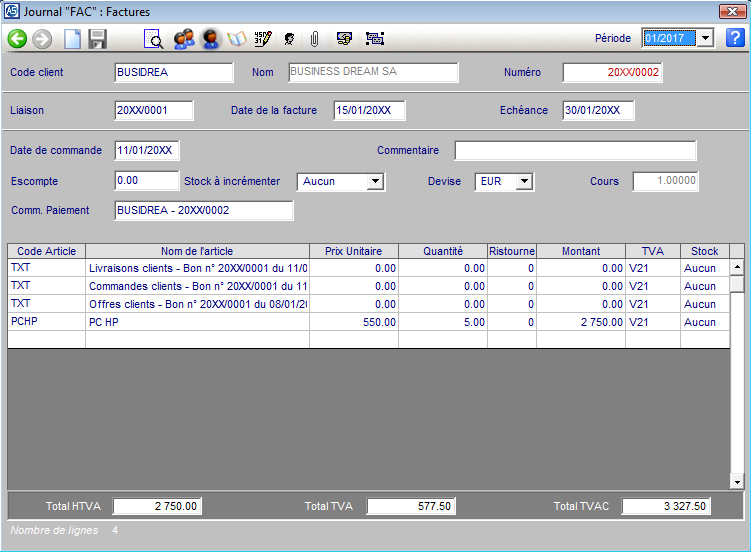Click the two-person clients icon
Viewport: 751px width, 552px height.
(183, 39)
